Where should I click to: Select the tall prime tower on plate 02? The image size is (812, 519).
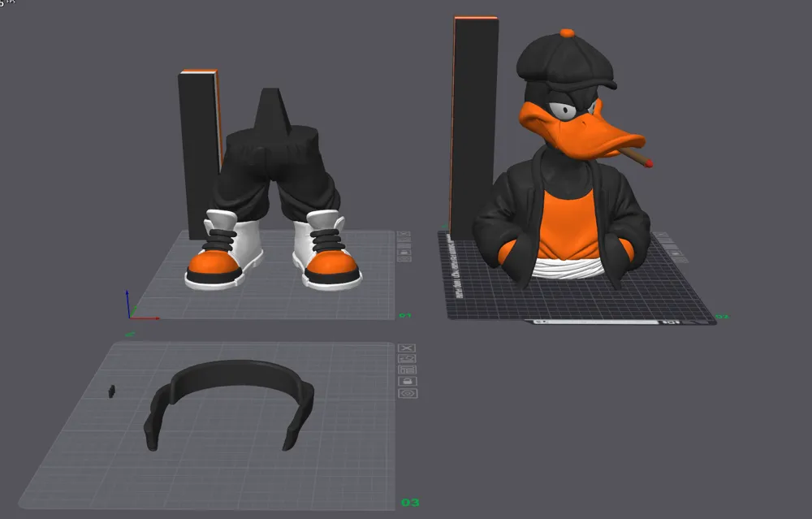474,129
